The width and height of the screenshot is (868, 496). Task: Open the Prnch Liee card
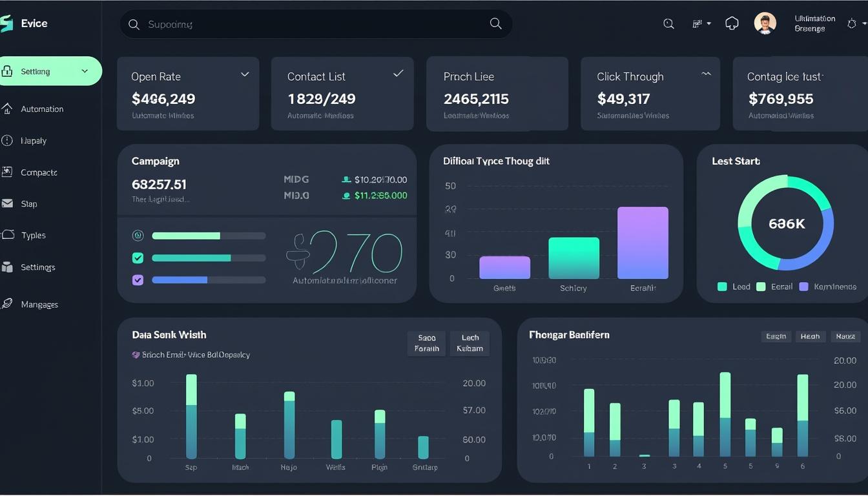[497, 94]
